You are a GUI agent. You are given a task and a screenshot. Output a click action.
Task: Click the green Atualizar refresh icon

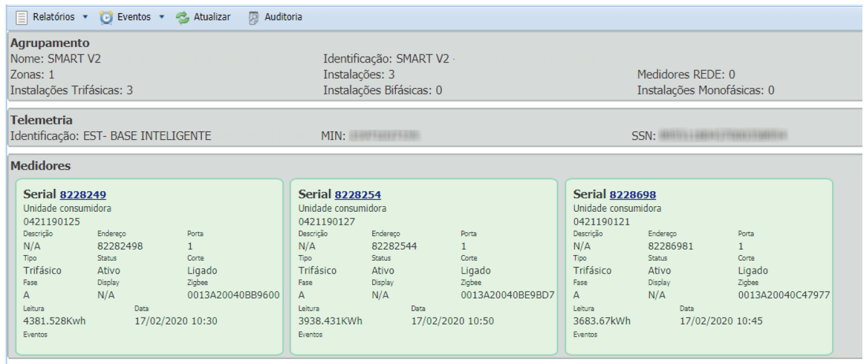point(182,17)
